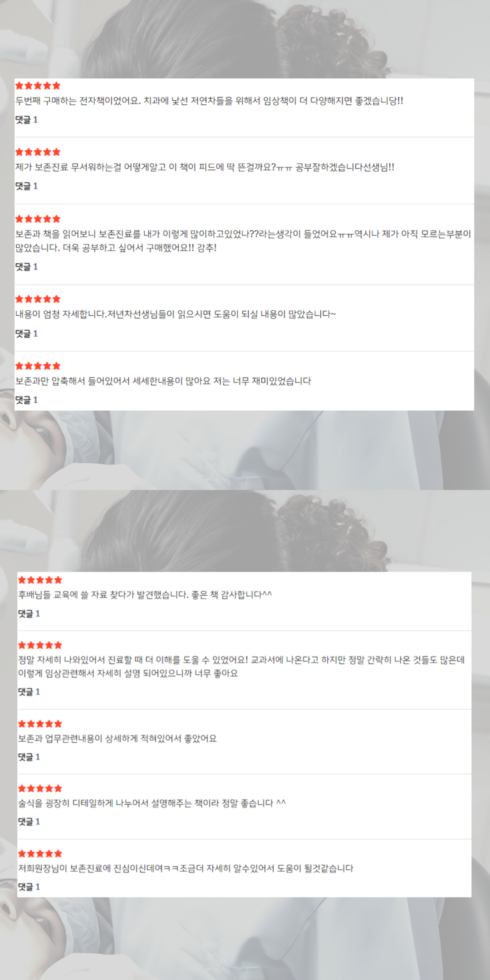The image size is (490, 980).
Task: Open 댓글 1 under '구매했어요!! 강추!' review
Action: (x=27, y=267)
